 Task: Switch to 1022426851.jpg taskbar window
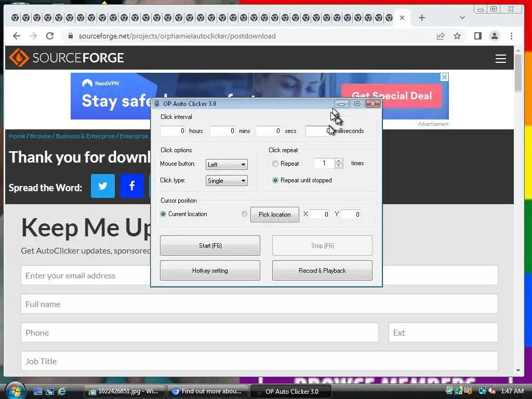pyautogui.click(x=125, y=391)
